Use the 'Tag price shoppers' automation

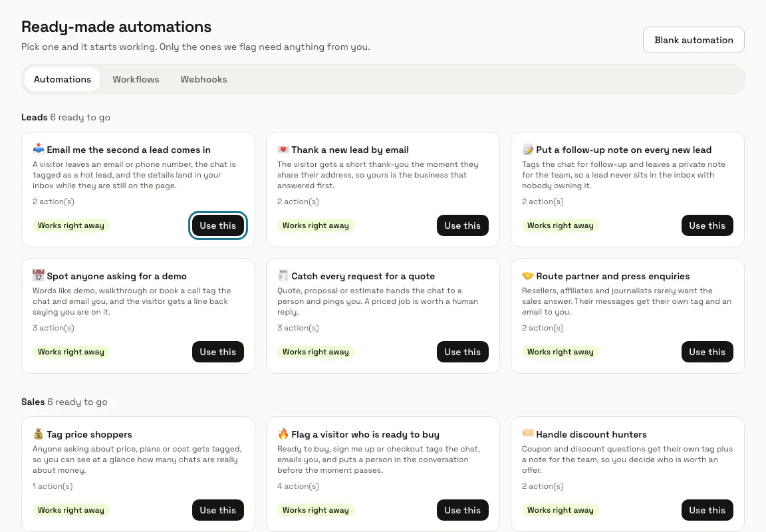[218, 510]
